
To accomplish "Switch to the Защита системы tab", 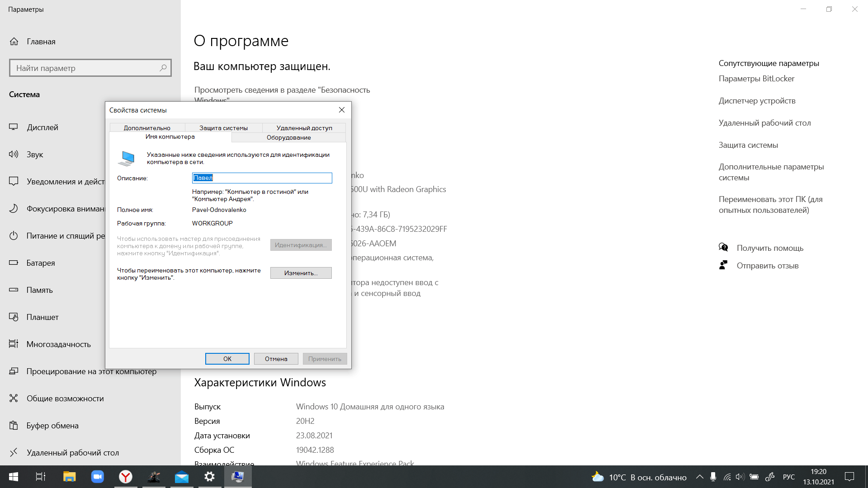I will (x=223, y=128).
